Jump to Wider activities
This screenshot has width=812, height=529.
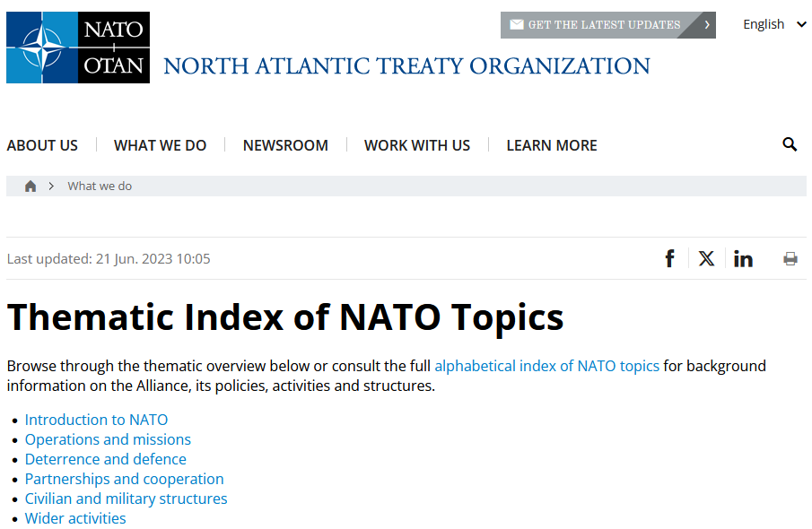(75, 518)
